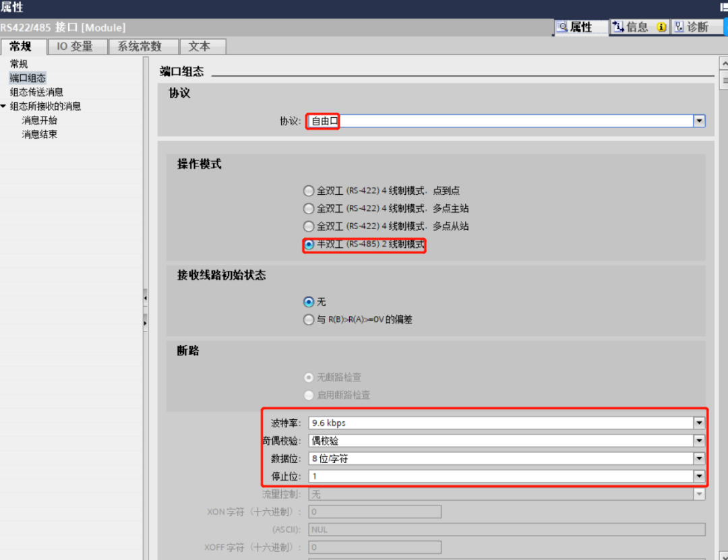Select 与 R(B)>R(A)>=0V 的偏差 option

point(309,319)
